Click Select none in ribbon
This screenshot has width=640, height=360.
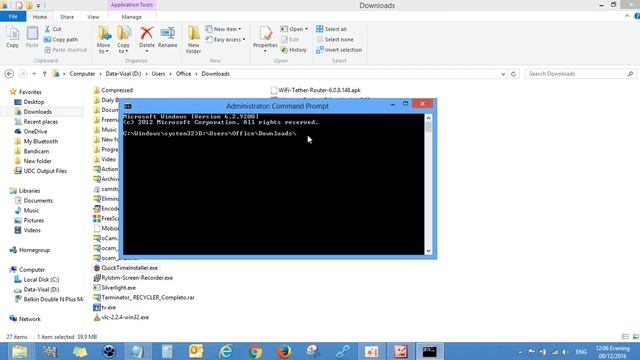335,40
